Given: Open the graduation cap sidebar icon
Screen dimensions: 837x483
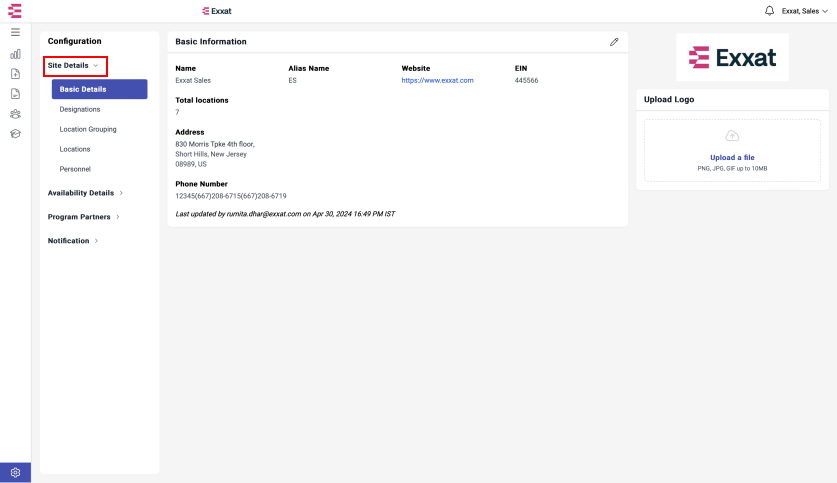Looking at the screenshot, I should (15, 133).
